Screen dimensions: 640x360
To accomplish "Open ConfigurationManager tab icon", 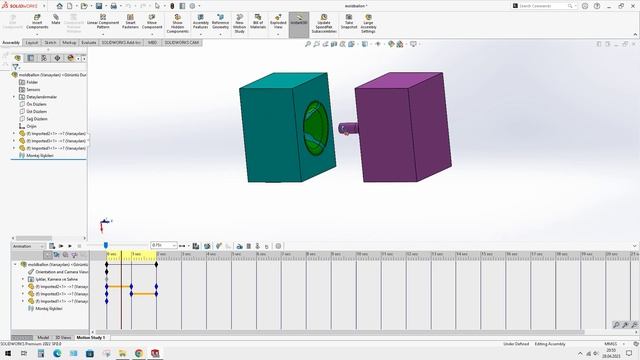I will (x=44, y=58).
